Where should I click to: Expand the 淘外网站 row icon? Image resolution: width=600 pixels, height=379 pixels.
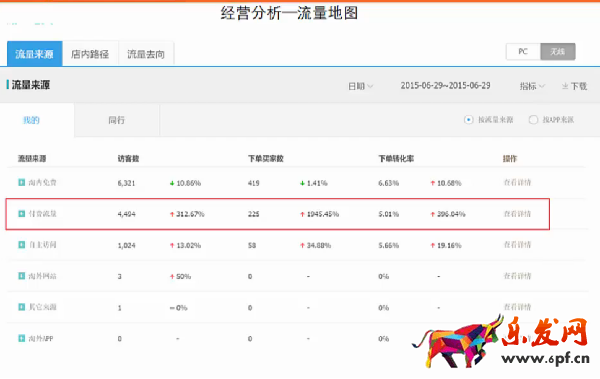22,276
